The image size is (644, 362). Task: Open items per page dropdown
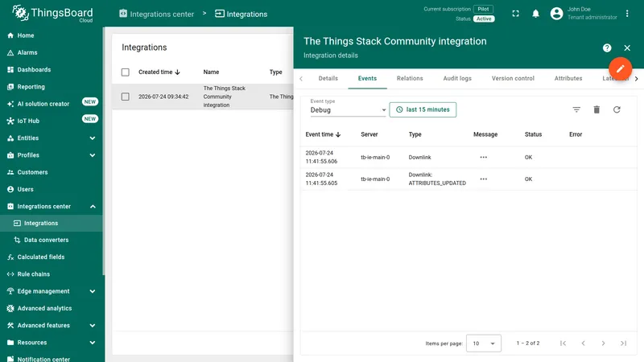(x=484, y=343)
